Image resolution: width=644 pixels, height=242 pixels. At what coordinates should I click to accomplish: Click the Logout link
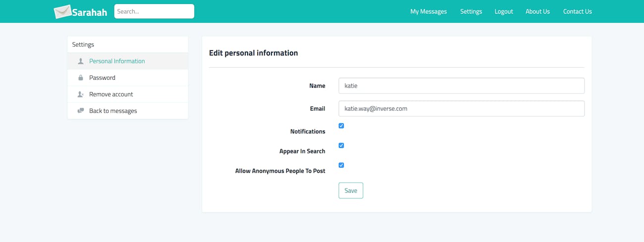coord(504,11)
